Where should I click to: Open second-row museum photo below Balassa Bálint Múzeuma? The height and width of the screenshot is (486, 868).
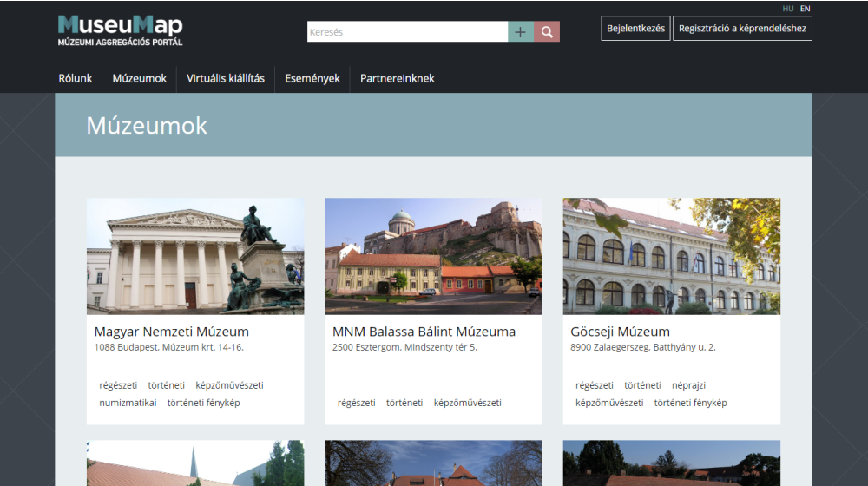point(433,463)
